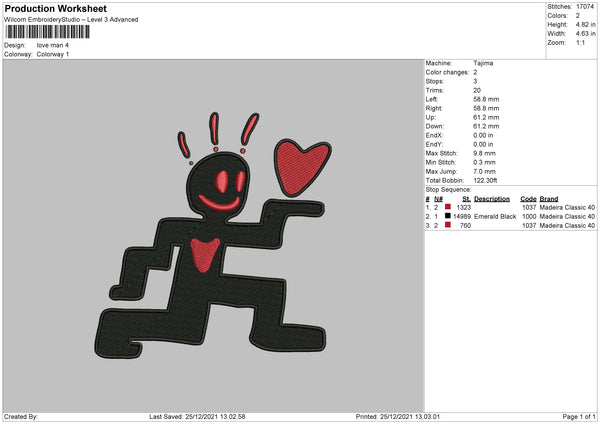This screenshot has height=424, width=600.
Task: Click the Stops value '3'
Action: (x=475, y=81)
